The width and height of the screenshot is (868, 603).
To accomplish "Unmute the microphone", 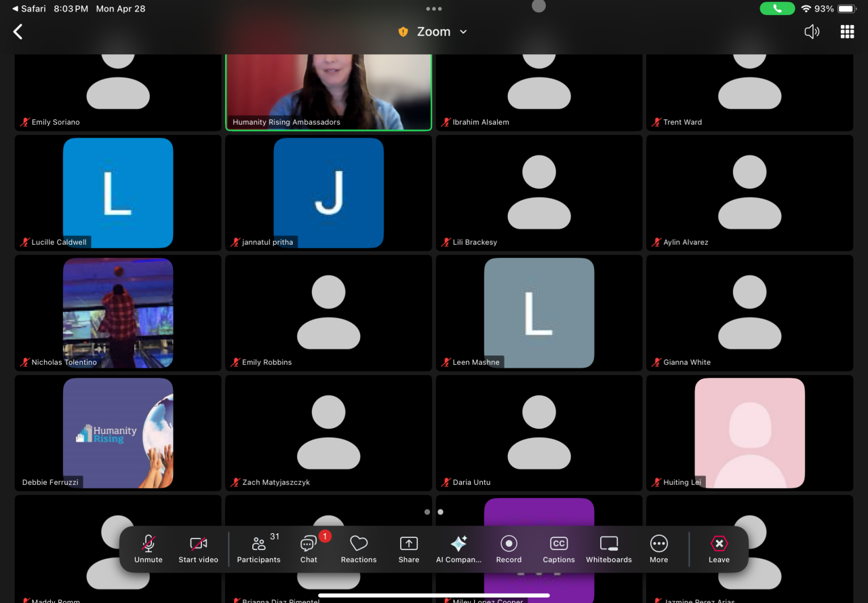I will point(148,549).
